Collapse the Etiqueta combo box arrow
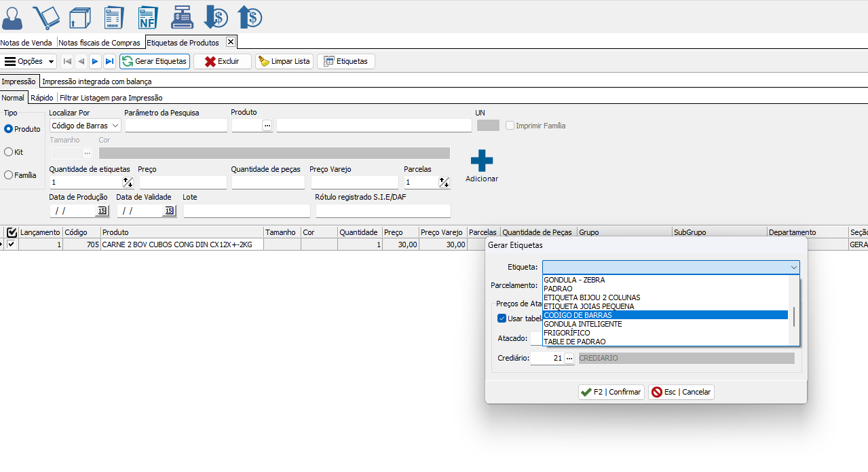868x472 pixels. tap(793, 268)
